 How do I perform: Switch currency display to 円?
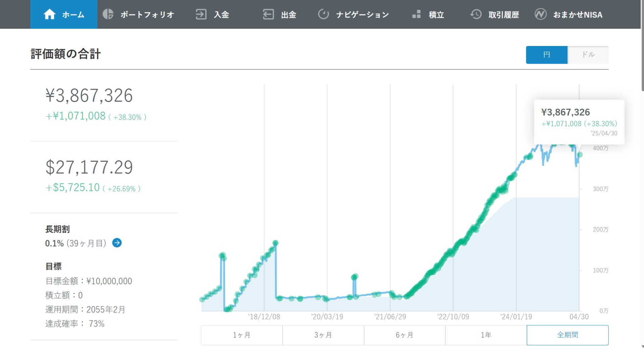click(x=547, y=55)
